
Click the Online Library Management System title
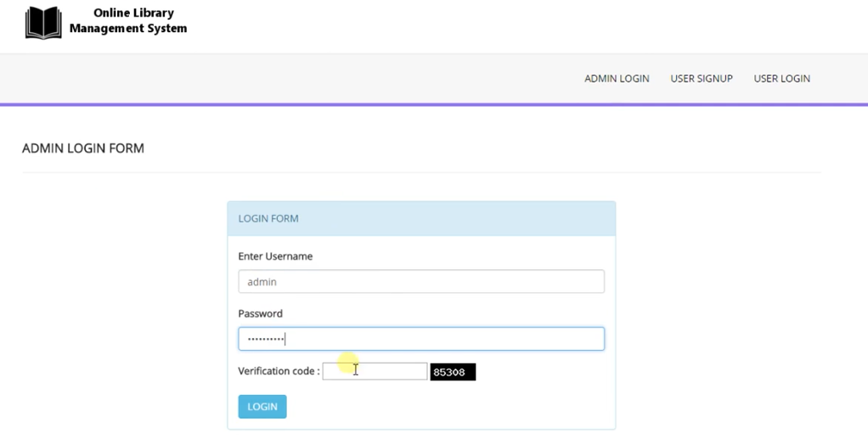point(128,20)
